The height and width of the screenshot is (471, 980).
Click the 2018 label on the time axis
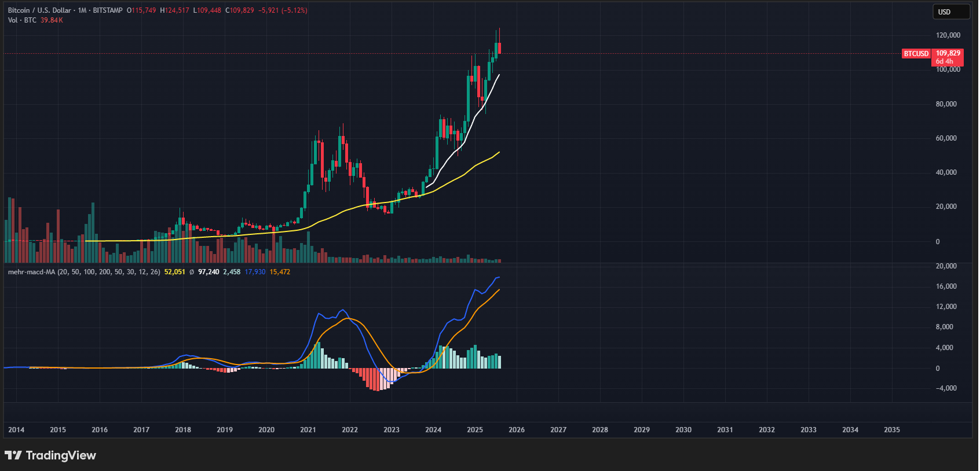[183, 430]
